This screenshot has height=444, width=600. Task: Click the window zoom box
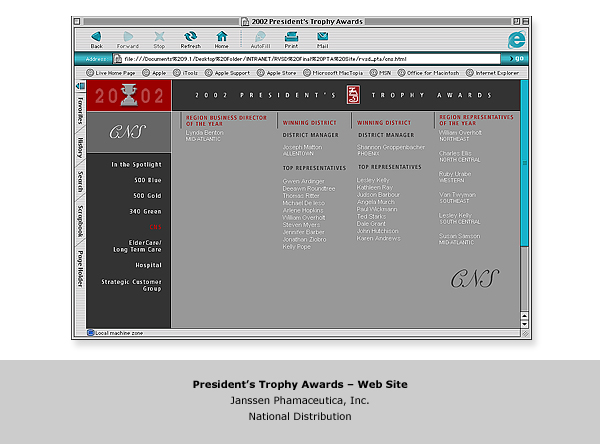point(517,21)
